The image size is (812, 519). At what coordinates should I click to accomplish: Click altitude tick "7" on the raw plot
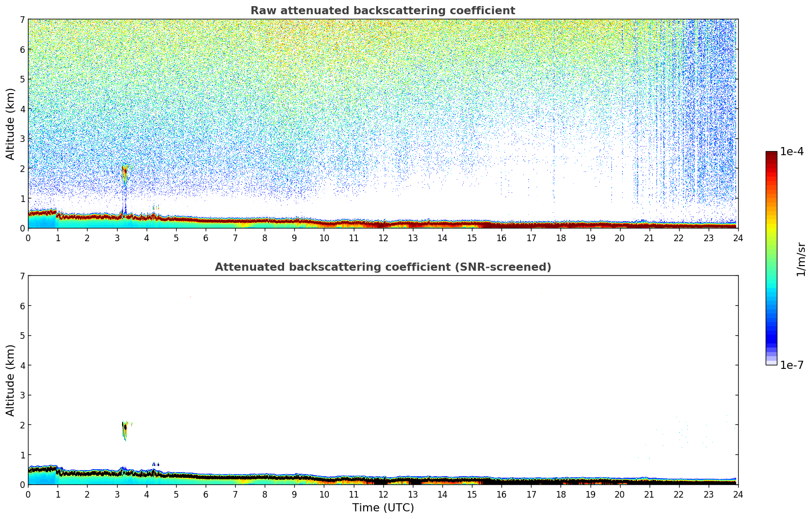pos(22,20)
